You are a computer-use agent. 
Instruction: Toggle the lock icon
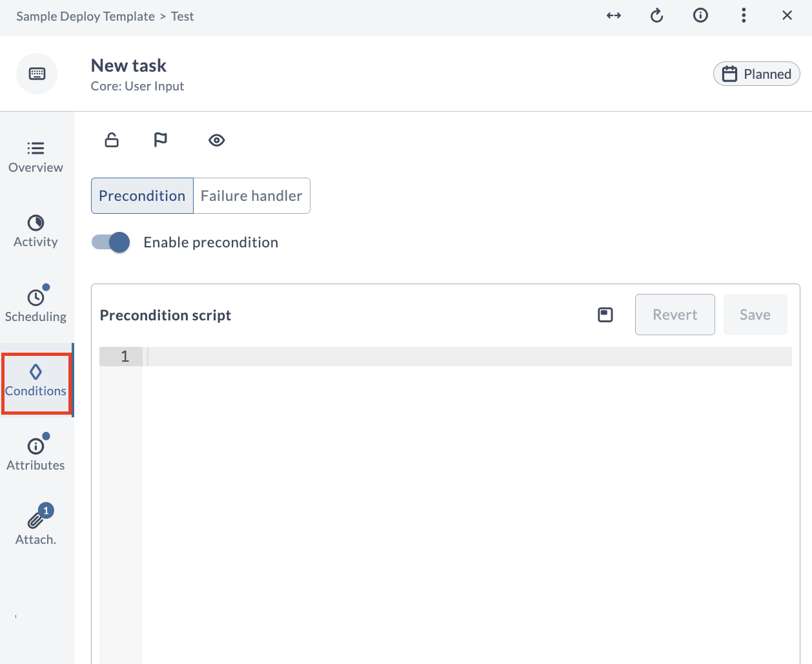[112, 140]
